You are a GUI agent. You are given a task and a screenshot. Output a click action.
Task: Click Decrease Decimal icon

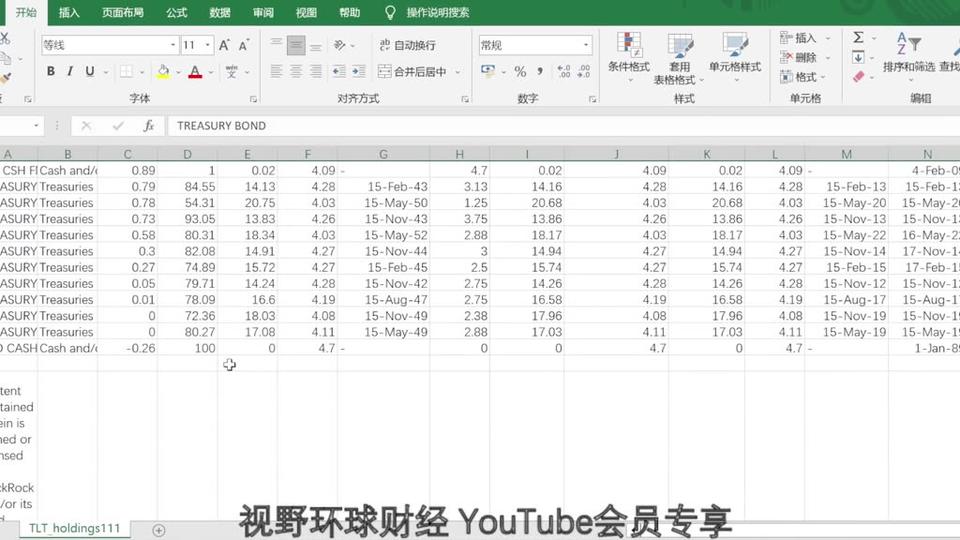pos(583,72)
